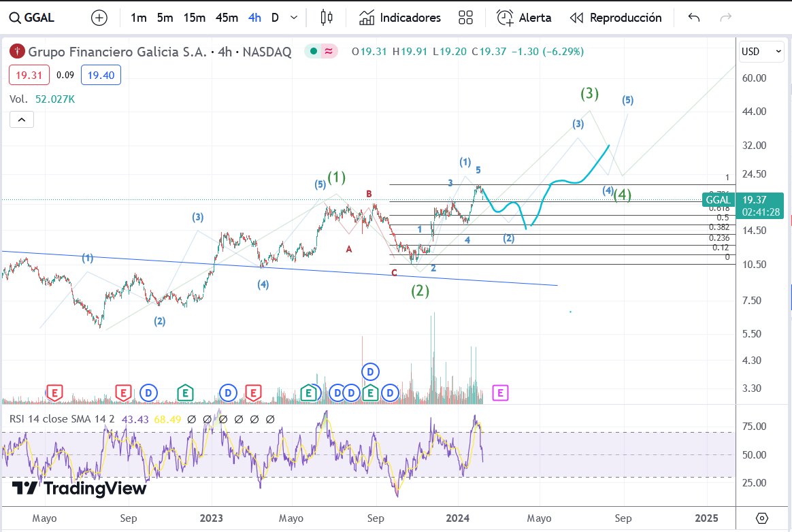The width and height of the screenshot is (792, 532).
Task: Collapse the legend with the chevron arrow
Action: 22,120
